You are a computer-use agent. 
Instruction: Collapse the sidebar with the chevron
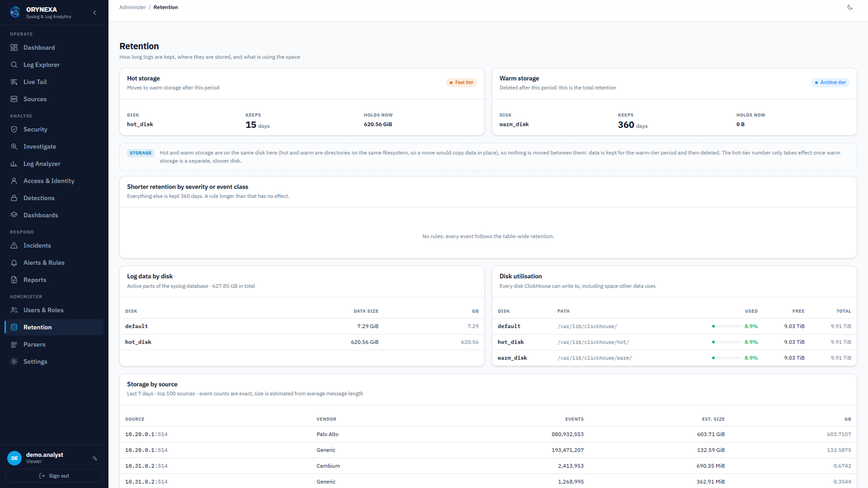[94, 12]
